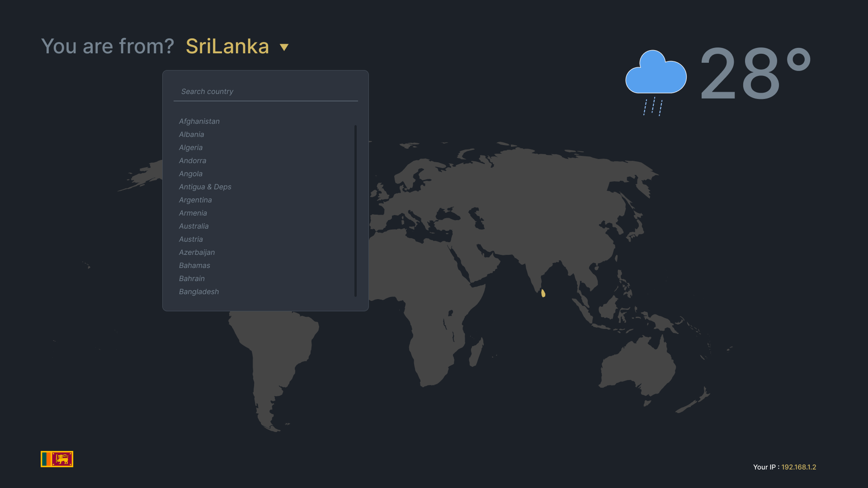The height and width of the screenshot is (488, 868).
Task: Click the 28° temperature reading
Action: (x=755, y=74)
